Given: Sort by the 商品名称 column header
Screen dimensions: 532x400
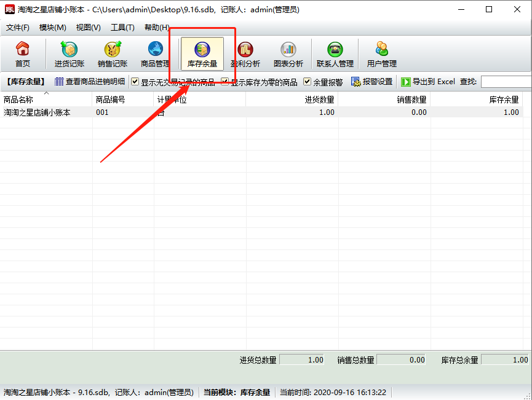Looking at the screenshot, I should click(46, 100).
